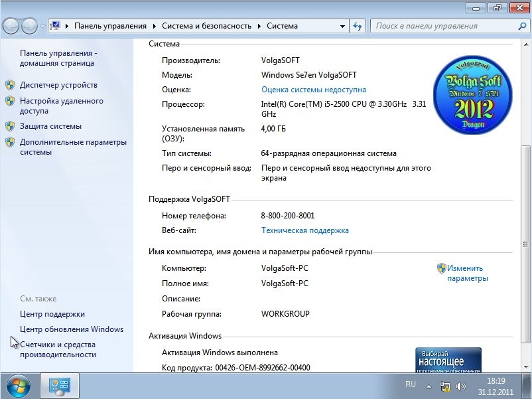Click Windows Se7en VolgaSOFT model text

(x=308, y=75)
